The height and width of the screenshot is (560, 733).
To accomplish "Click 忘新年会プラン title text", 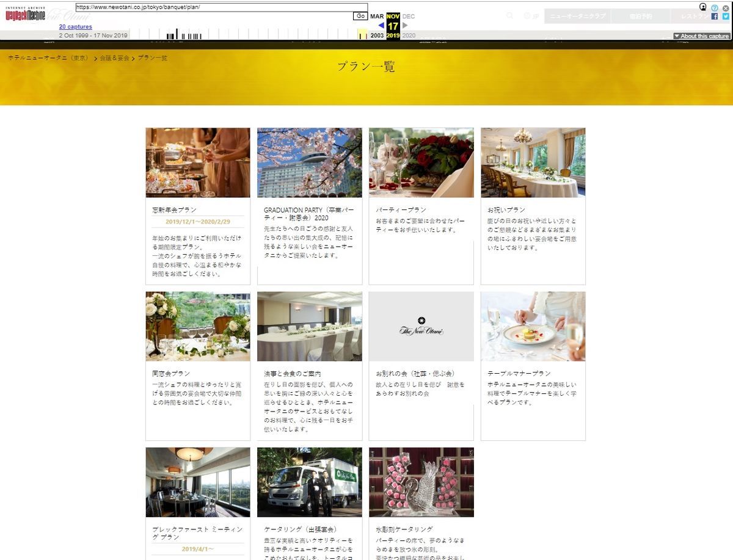I will click(x=175, y=209).
